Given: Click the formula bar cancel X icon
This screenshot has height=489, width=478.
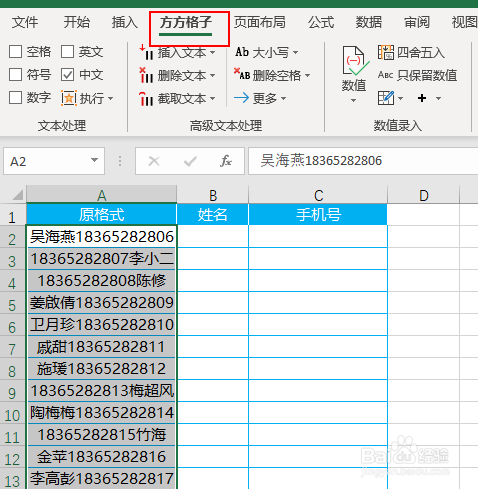Looking at the screenshot, I should point(154,161).
